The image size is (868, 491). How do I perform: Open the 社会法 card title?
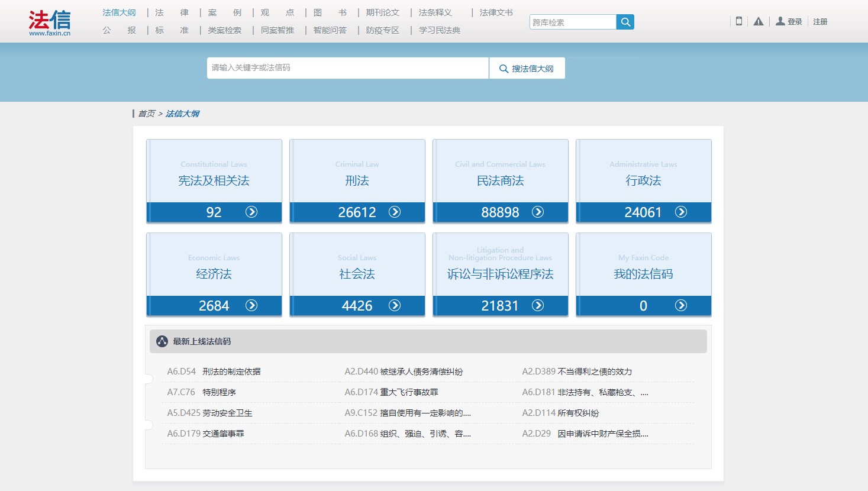357,274
